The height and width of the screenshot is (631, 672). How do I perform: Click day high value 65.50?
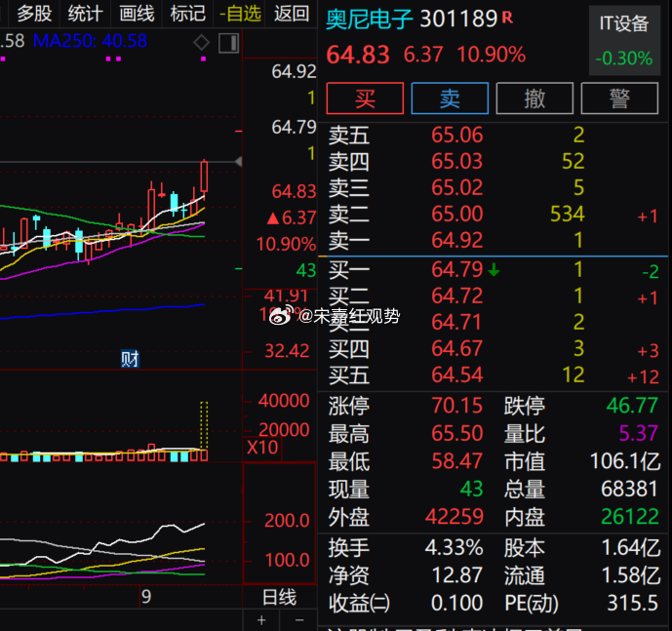[456, 433]
